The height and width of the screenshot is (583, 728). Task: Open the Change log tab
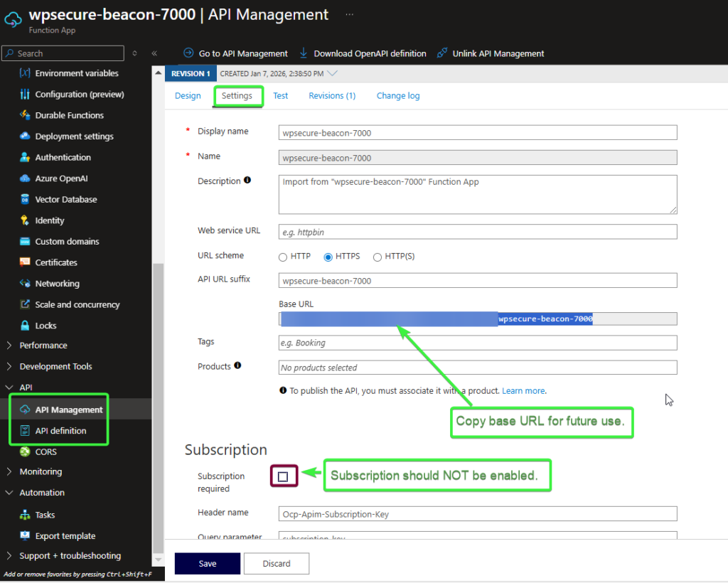click(x=397, y=96)
